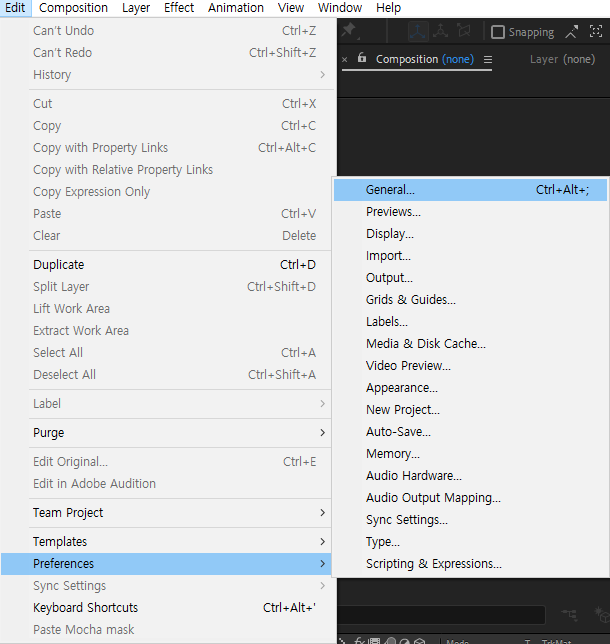
Task: Select the Composition (none) tab
Action: pyautogui.click(x=425, y=59)
